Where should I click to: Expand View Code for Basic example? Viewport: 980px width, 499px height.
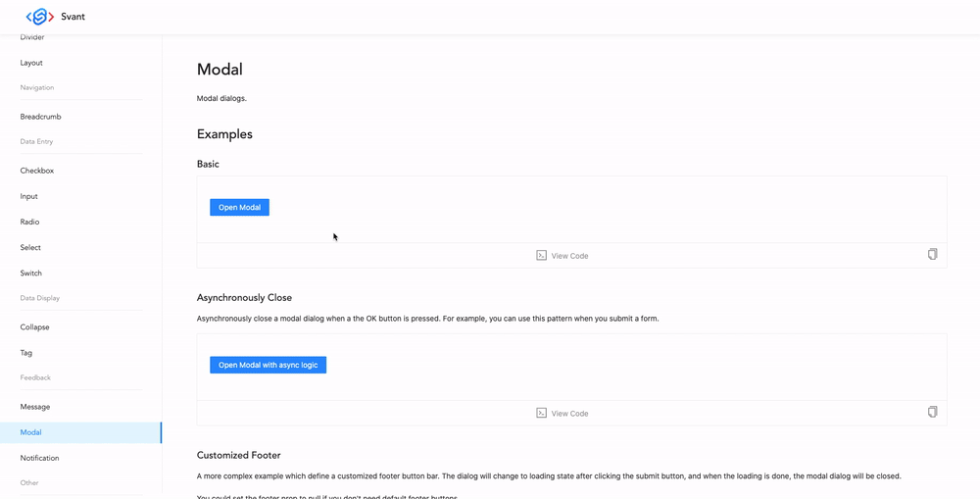point(569,256)
